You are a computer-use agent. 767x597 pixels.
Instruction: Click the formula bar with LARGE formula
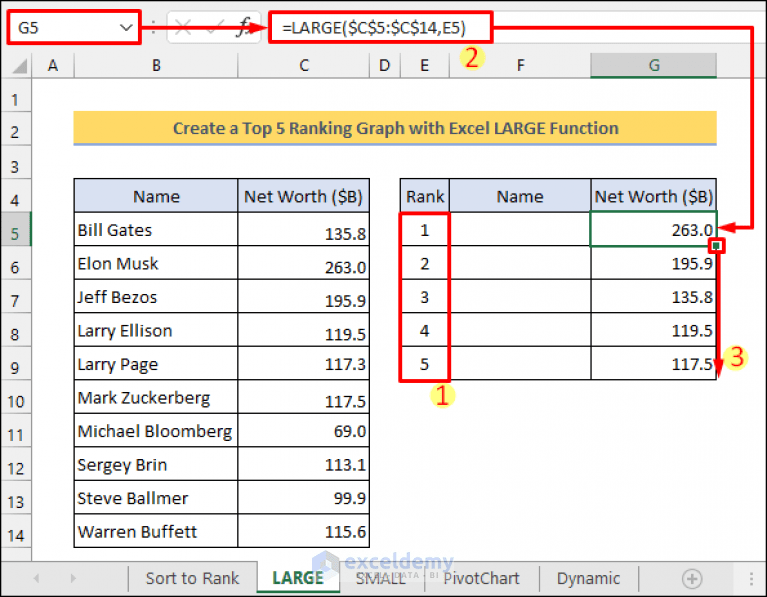click(x=380, y=27)
